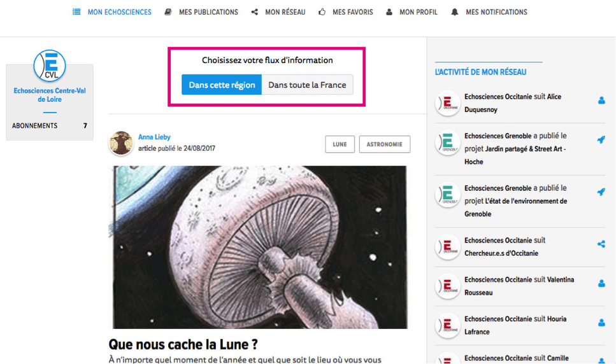
Task: Open Mes Notifications menu item
Action: (497, 12)
